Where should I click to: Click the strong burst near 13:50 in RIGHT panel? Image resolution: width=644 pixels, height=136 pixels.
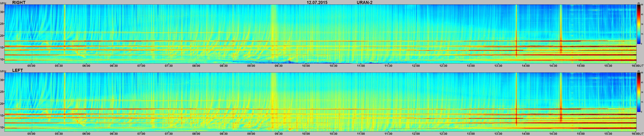pos(516,31)
